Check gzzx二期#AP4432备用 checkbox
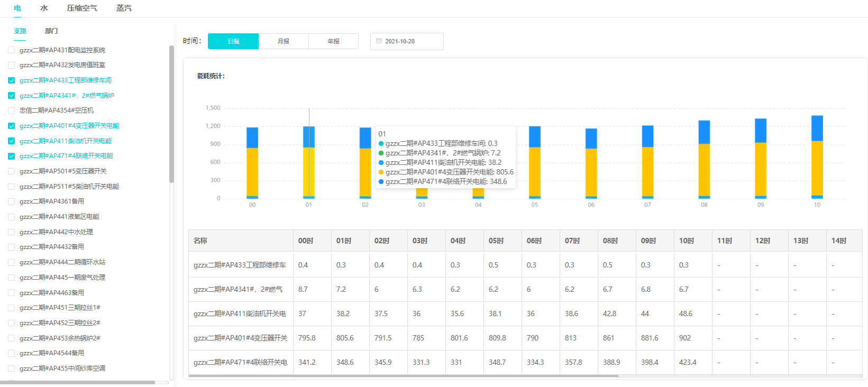This screenshot has width=868, height=387. pos(11,247)
